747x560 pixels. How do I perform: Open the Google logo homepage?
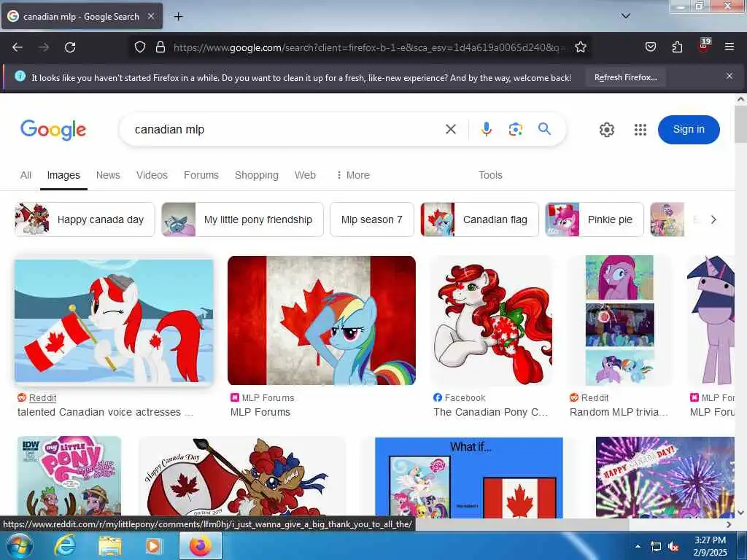click(53, 130)
